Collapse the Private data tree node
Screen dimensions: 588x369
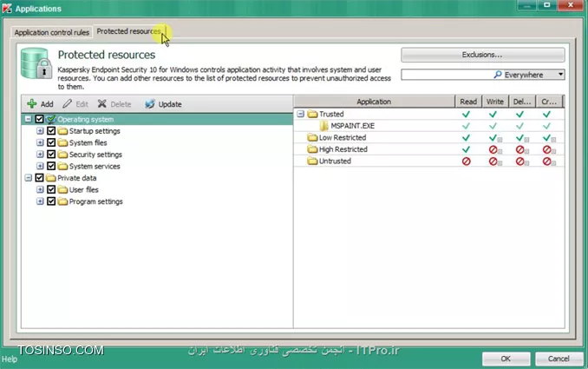[28, 178]
